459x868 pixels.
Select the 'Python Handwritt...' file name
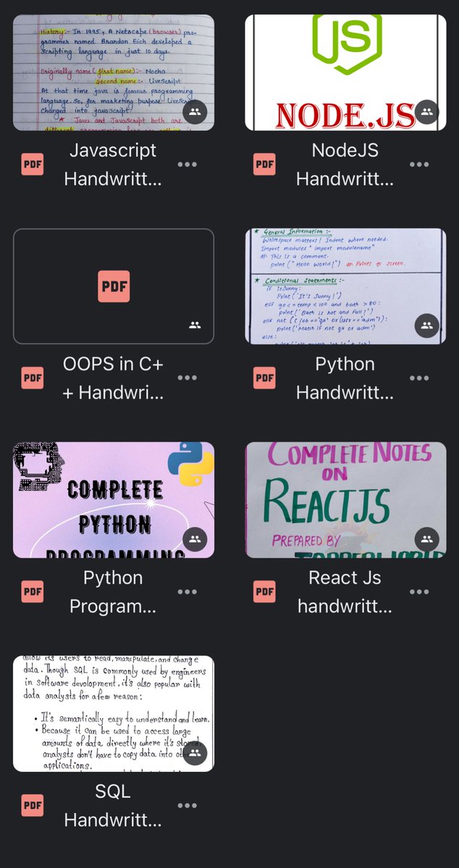pyautogui.click(x=345, y=378)
